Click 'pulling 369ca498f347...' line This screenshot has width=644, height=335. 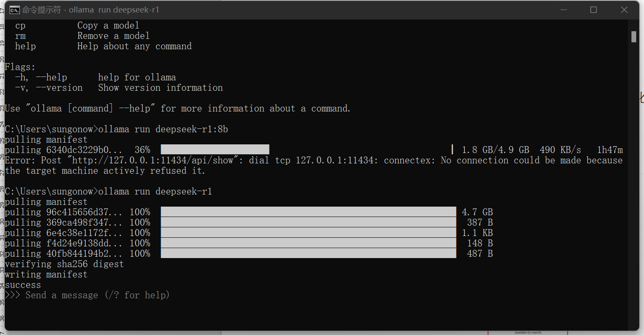point(64,223)
